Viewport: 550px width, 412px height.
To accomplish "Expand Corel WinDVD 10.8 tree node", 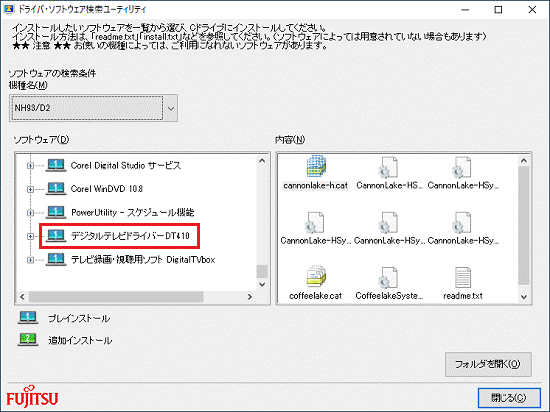I will pyautogui.click(x=30, y=189).
